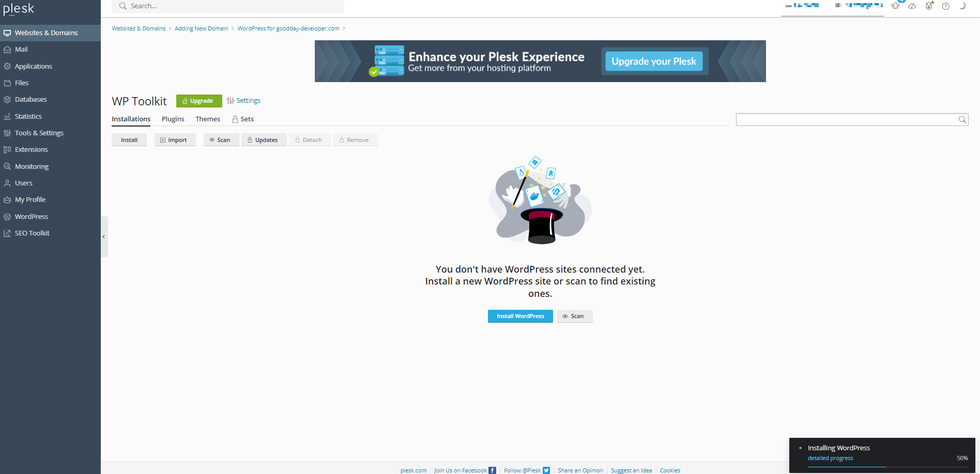Click the magnifier icon in filter field
The width and height of the screenshot is (980, 474).
[x=962, y=120]
